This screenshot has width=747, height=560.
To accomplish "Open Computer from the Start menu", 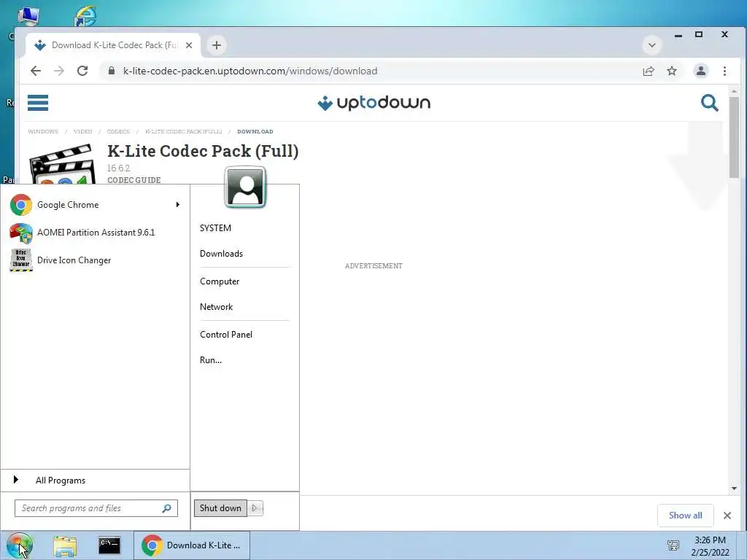I will (220, 281).
